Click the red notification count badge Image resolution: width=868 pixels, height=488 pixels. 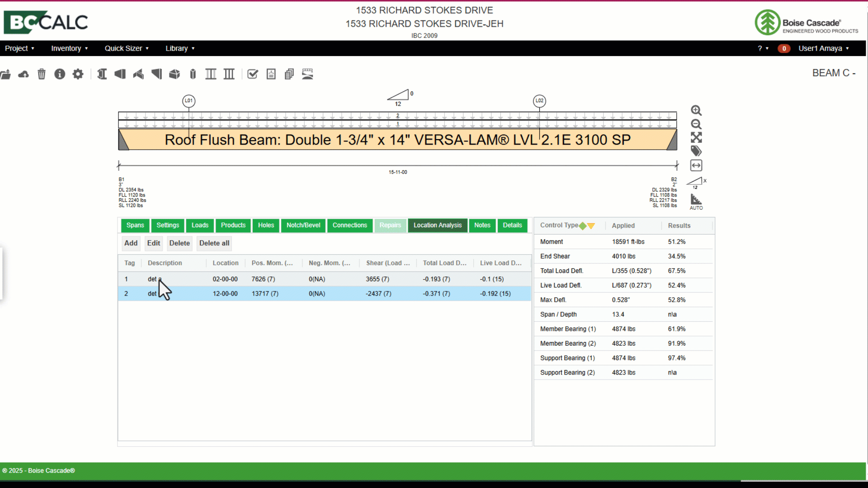tap(784, 48)
